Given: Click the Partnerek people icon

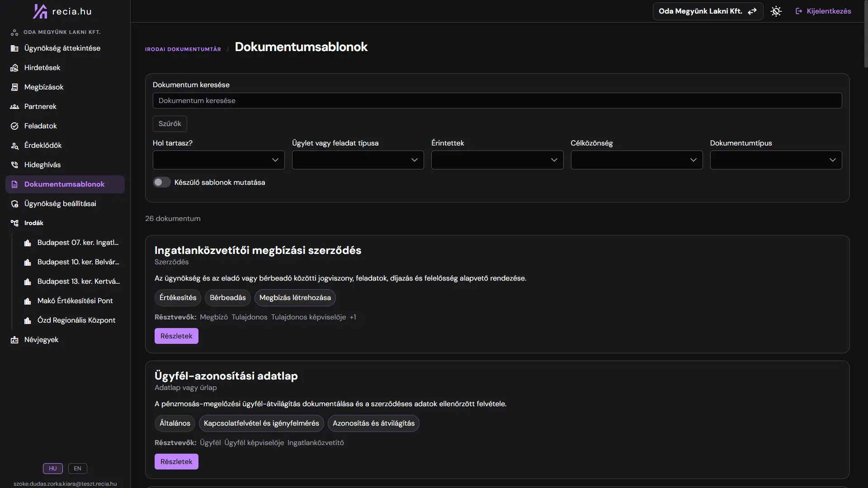Looking at the screenshot, I should point(14,107).
